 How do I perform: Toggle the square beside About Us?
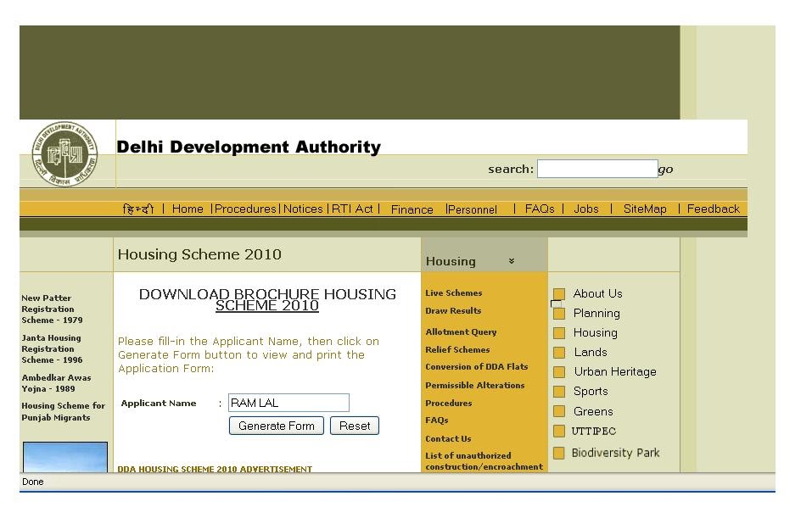[x=560, y=293]
